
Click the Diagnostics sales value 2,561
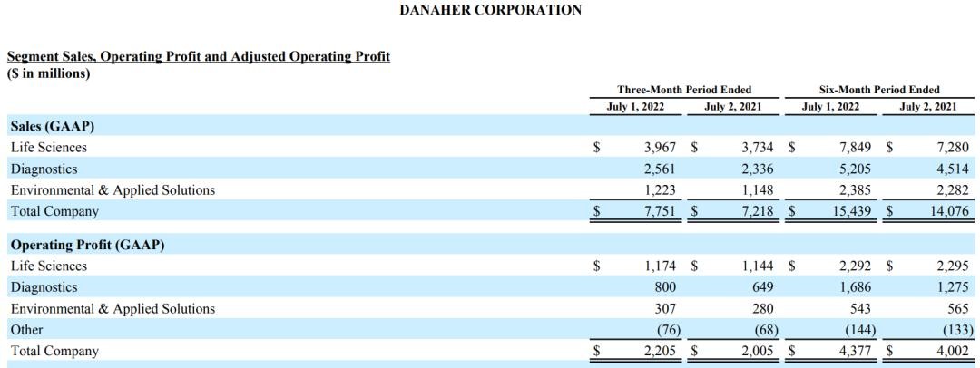660,169
